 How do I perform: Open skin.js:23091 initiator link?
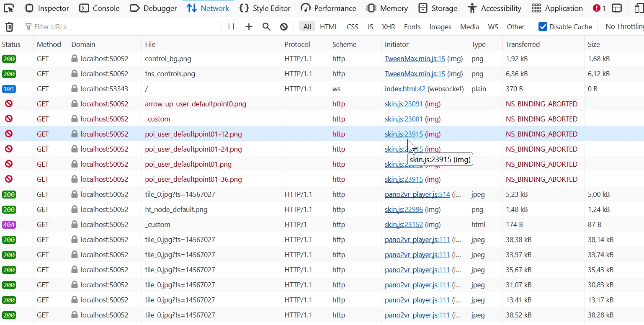click(x=404, y=104)
